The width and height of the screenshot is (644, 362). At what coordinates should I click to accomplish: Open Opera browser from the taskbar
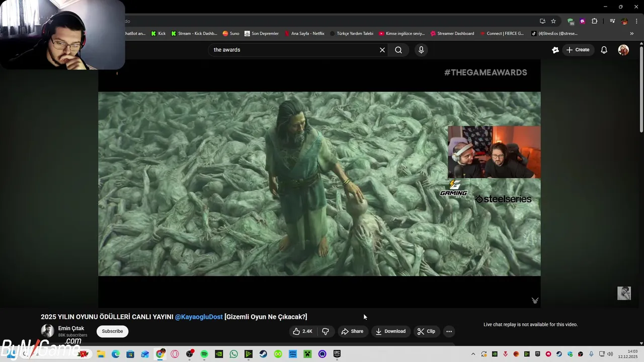pos(175,354)
